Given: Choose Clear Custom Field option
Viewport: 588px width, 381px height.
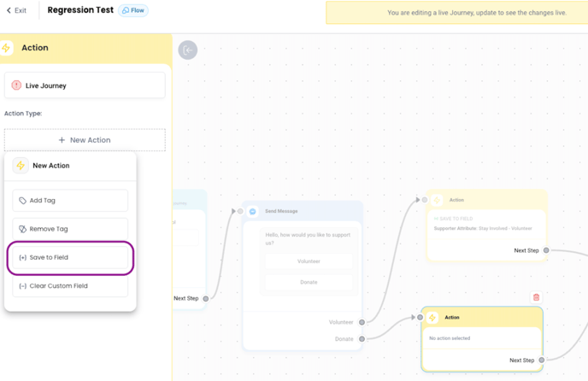Looking at the screenshot, I should point(70,286).
